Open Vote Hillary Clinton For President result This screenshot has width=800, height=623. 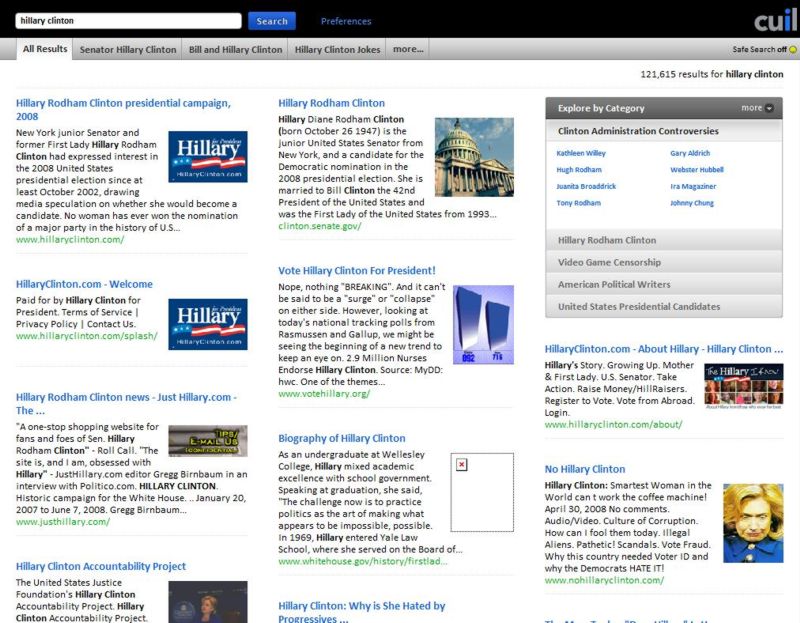357,270
